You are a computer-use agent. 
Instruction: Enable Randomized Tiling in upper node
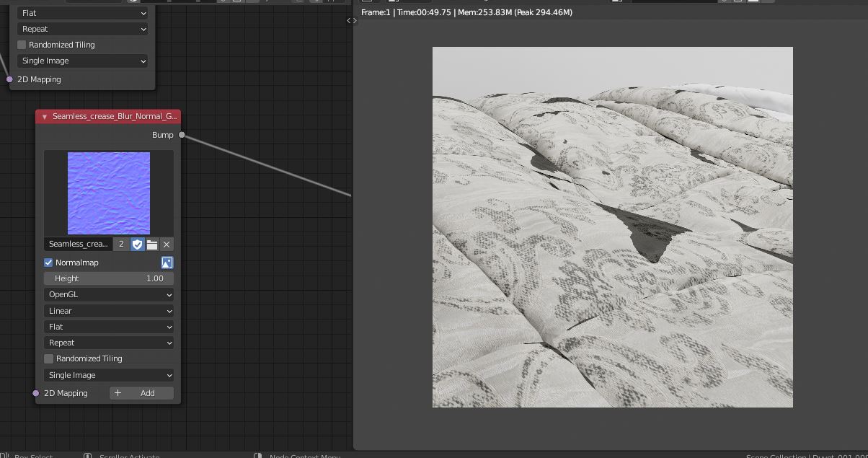(22, 45)
